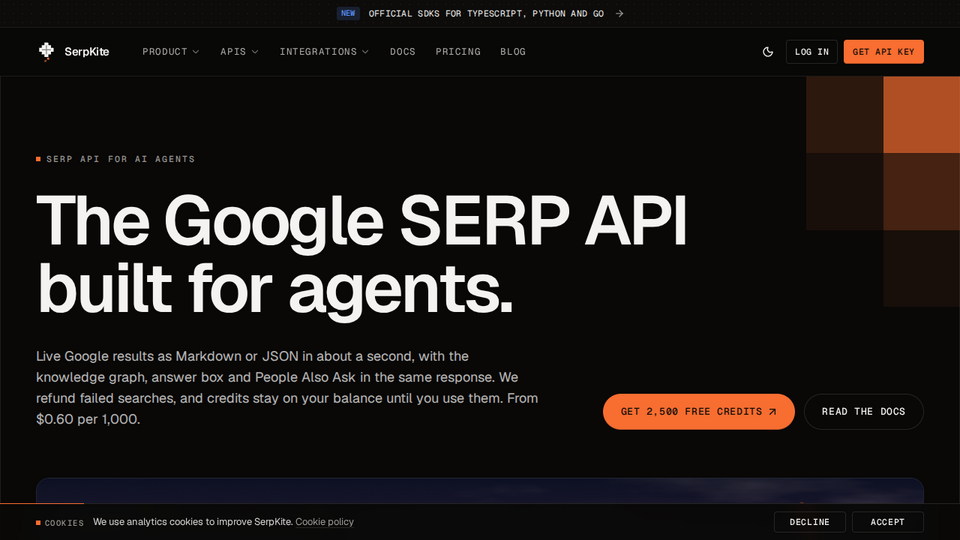Click the Log In button

[x=812, y=52]
